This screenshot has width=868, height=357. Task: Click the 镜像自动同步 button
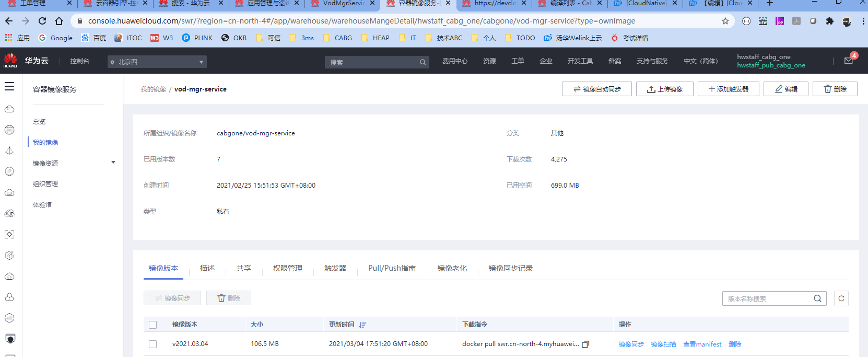(597, 89)
